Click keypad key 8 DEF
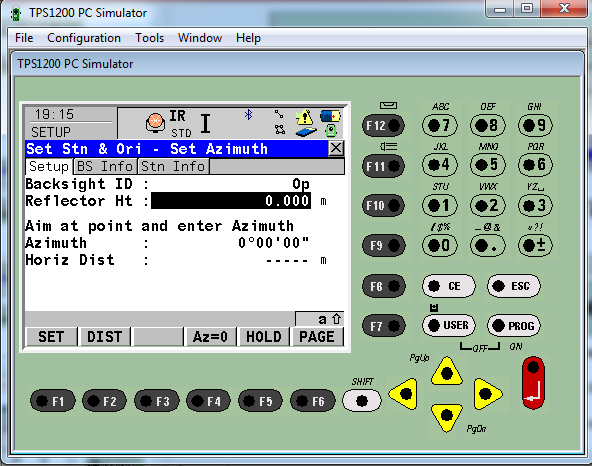Viewport: 592px width, 466px height. tap(487, 125)
